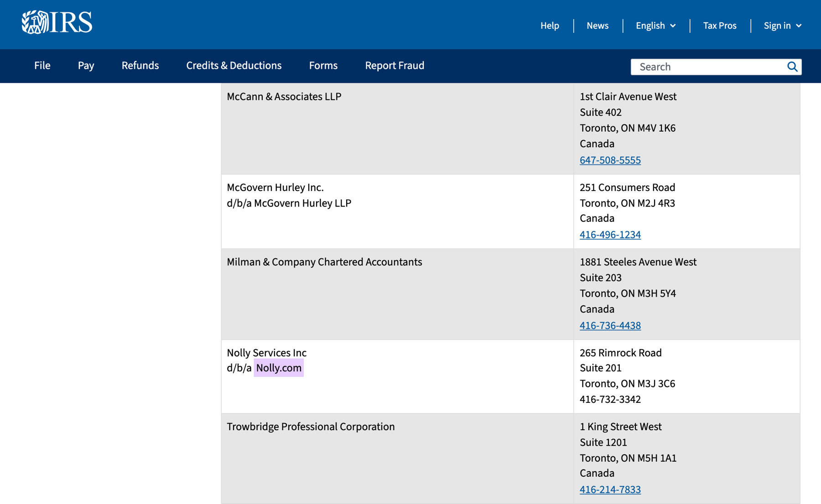
Task: Open Credits & Deductions menu
Action: 234,66
